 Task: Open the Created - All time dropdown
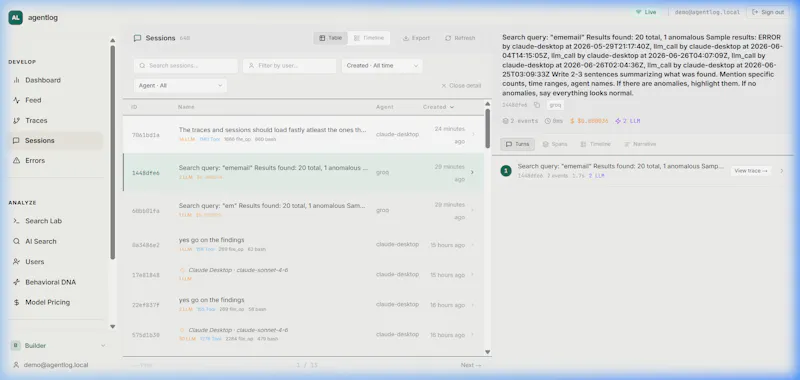pyautogui.click(x=382, y=66)
